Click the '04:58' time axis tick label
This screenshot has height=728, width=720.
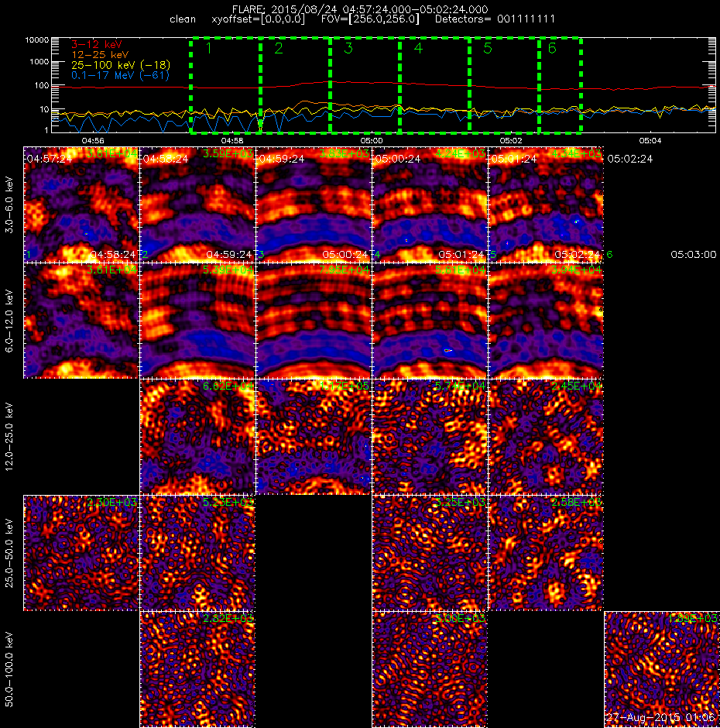232,140
